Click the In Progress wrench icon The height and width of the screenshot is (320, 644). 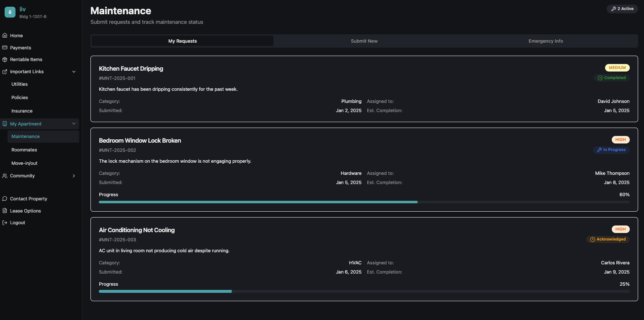[599, 150]
